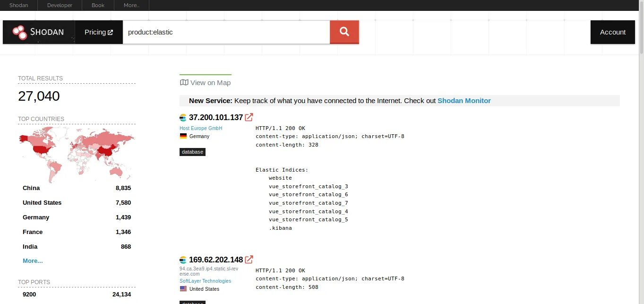Click the Germany flag icon

183,136
